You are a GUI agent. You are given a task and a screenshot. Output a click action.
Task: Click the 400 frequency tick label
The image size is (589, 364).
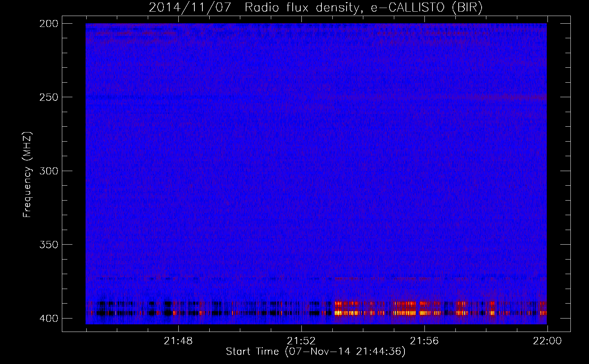[x=49, y=318]
